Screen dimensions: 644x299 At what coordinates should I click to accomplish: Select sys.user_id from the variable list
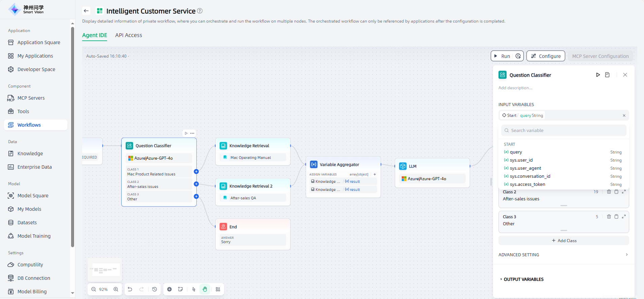point(521,160)
